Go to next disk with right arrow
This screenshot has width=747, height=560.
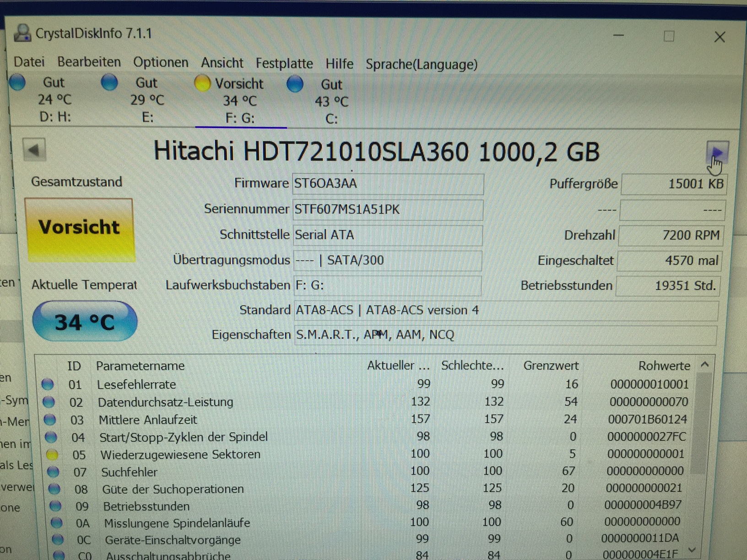(x=717, y=153)
